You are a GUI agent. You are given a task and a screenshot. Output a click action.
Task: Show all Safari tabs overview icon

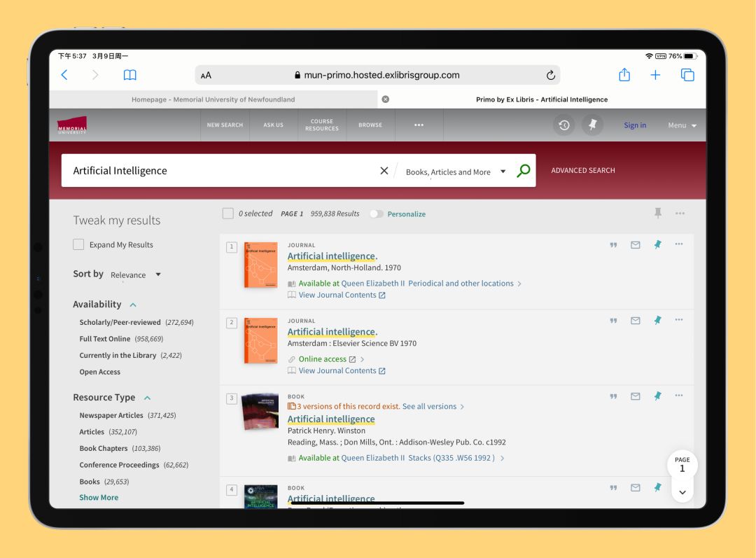pos(687,75)
